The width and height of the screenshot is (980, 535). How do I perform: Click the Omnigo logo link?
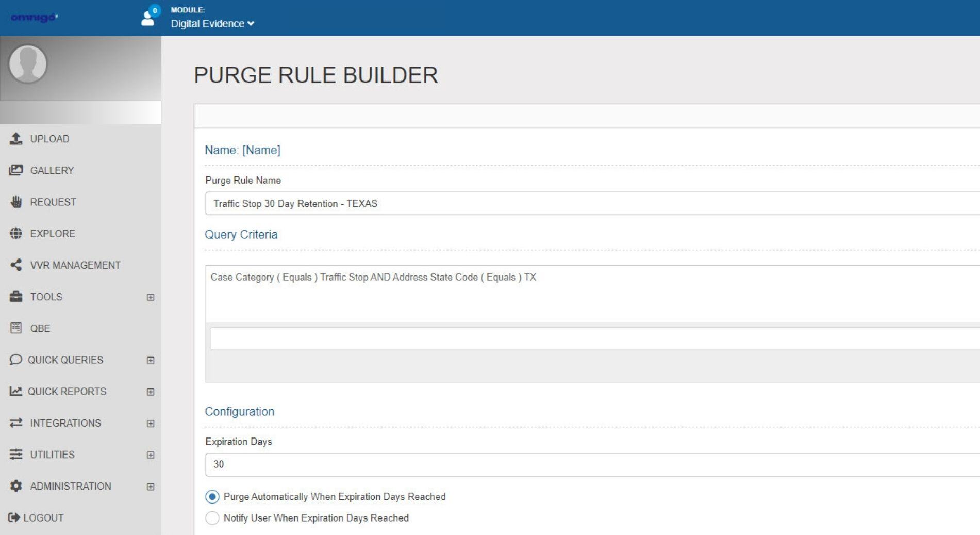click(x=34, y=18)
